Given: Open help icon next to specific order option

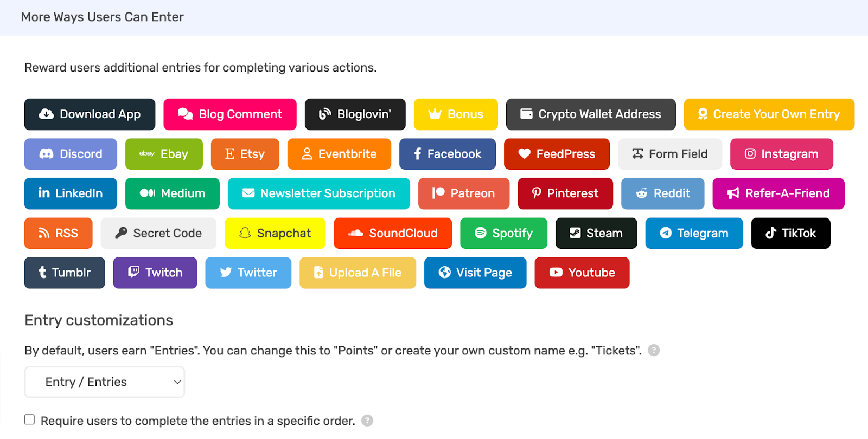Looking at the screenshot, I should click(x=367, y=421).
